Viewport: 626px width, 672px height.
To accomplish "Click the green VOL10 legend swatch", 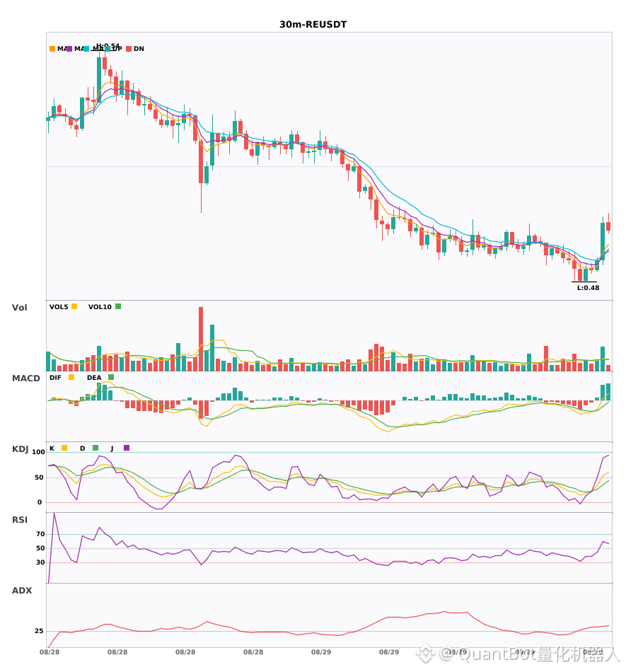I will click(x=118, y=306).
